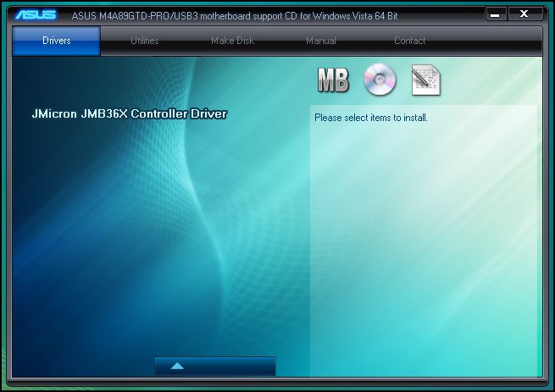Open the Contact tab
Image resolution: width=555 pixels, height=392 pixels.
(410, 41)
